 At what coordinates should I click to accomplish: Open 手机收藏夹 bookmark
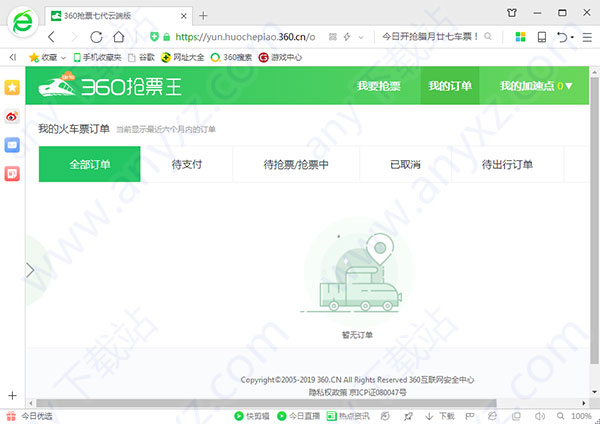coord(97,57)
